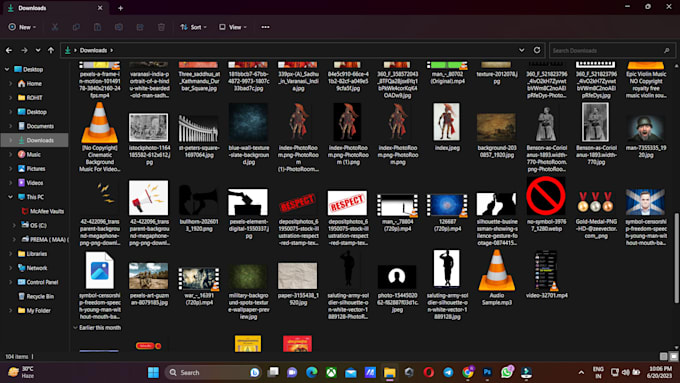Viewport: 680px width, 383px height.
Task: Click the Share toolbar icon
Action: [x=140, y=27]
